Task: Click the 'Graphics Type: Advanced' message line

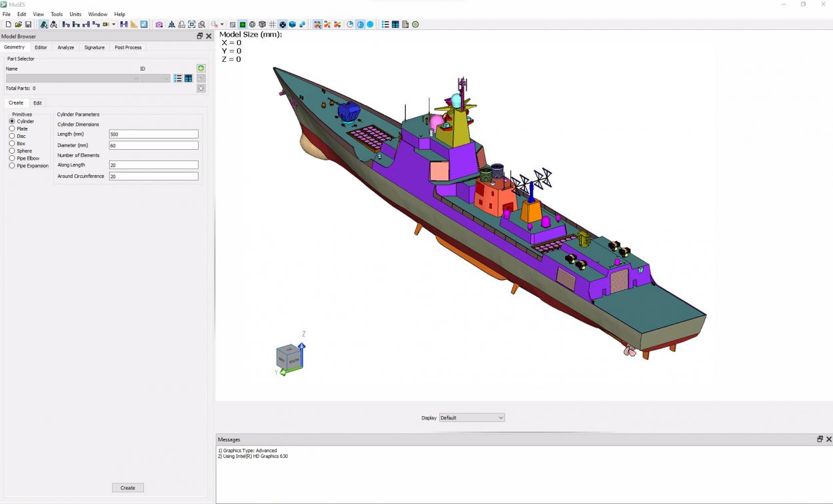Action: [x=247, y=451]
